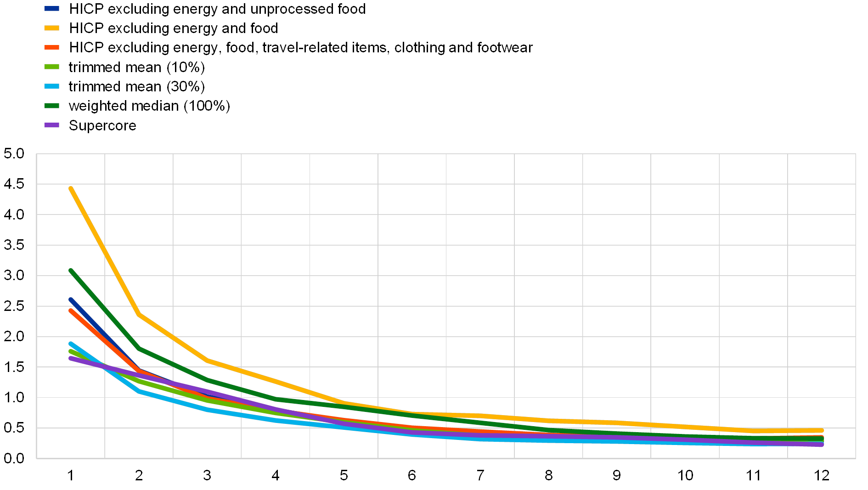Click the Trimmed mean (30%) legend text
This screenshot has width=868, height=490.
click(x=136, y=86)
